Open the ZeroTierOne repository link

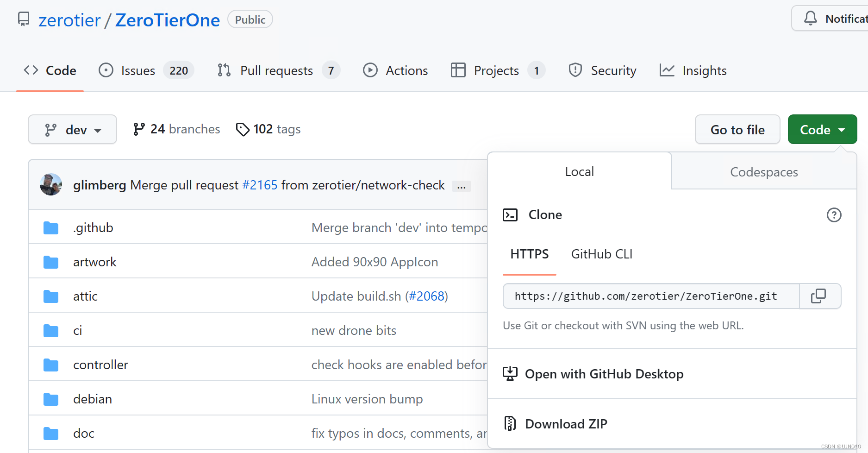click(x=168, y=20)
